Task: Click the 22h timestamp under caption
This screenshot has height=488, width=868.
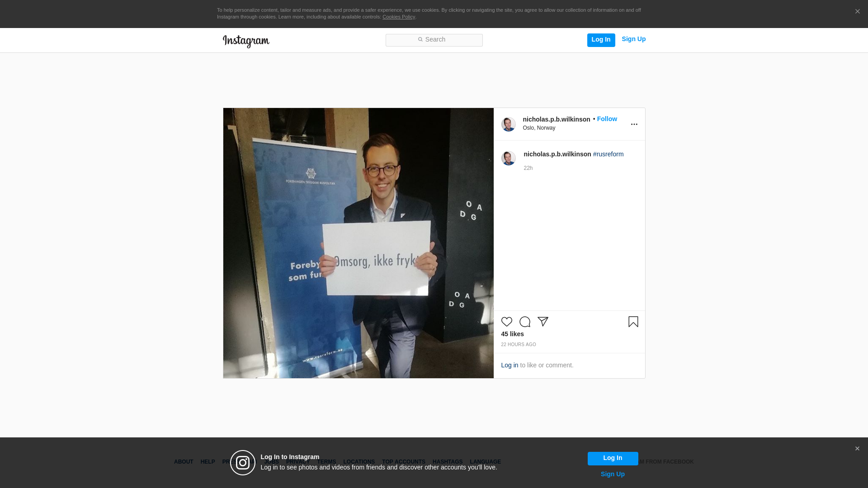Action: [528, 168]
